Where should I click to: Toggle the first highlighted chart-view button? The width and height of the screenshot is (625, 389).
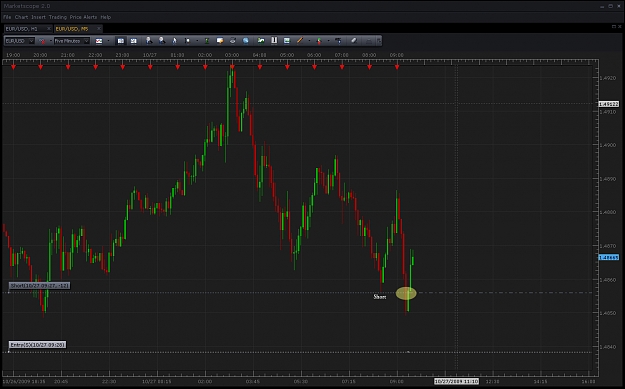(x=120, y=41)
